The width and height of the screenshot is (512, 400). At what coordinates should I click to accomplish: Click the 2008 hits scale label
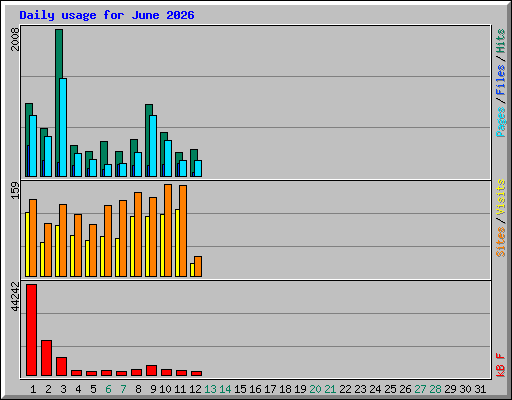[15, 39]
